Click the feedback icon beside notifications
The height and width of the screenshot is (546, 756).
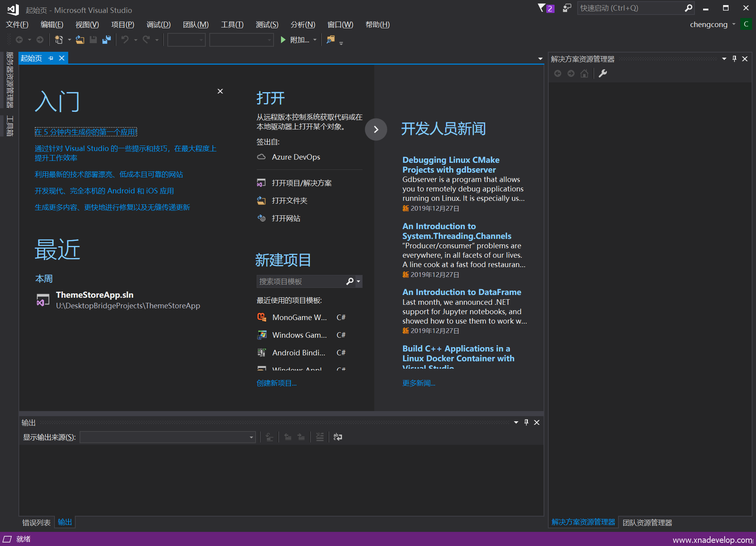(x=567, y=8)
